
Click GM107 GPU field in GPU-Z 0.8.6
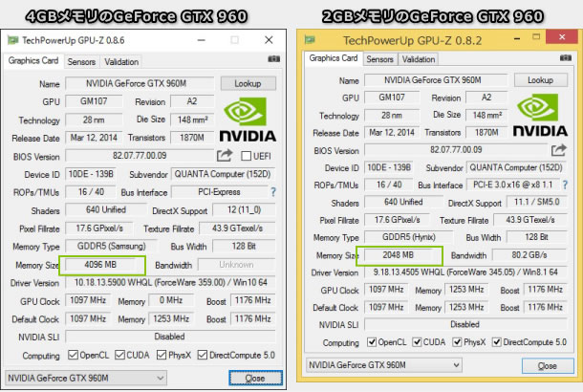[94, 101]
